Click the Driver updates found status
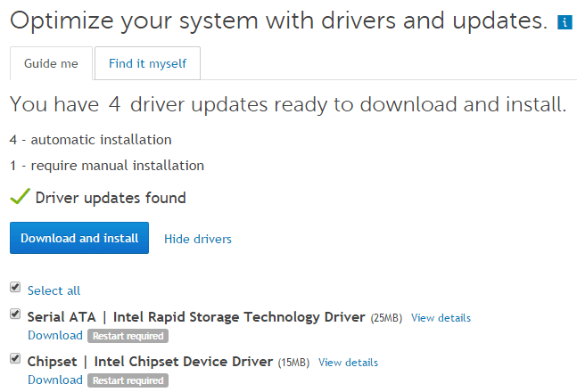 pos(110,198)
